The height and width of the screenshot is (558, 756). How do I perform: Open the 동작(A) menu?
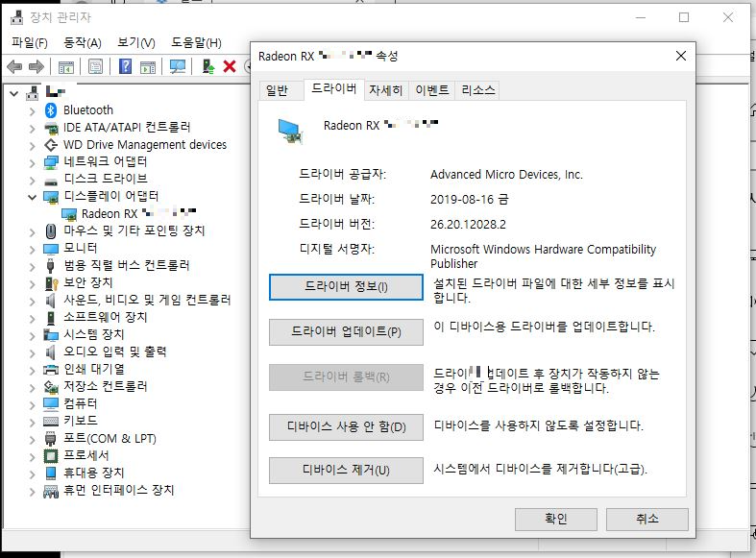(x=83, y=43)
